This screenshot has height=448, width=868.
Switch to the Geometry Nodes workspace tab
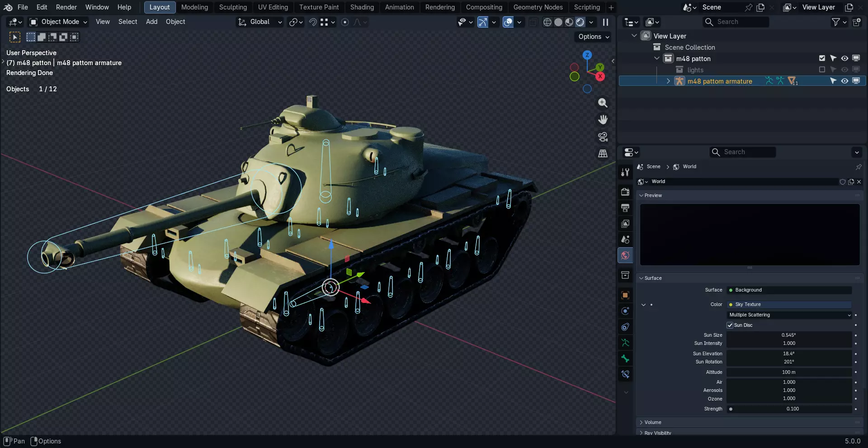coord(538,7)
